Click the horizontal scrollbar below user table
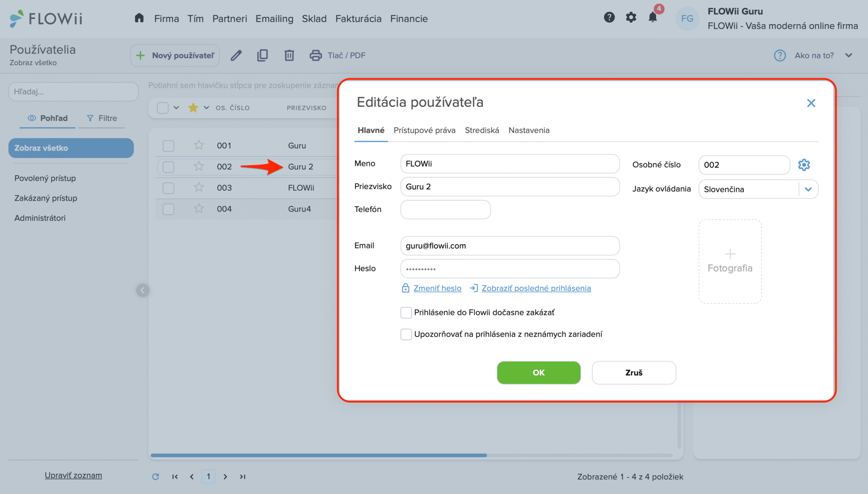 (x=319, y=455)
